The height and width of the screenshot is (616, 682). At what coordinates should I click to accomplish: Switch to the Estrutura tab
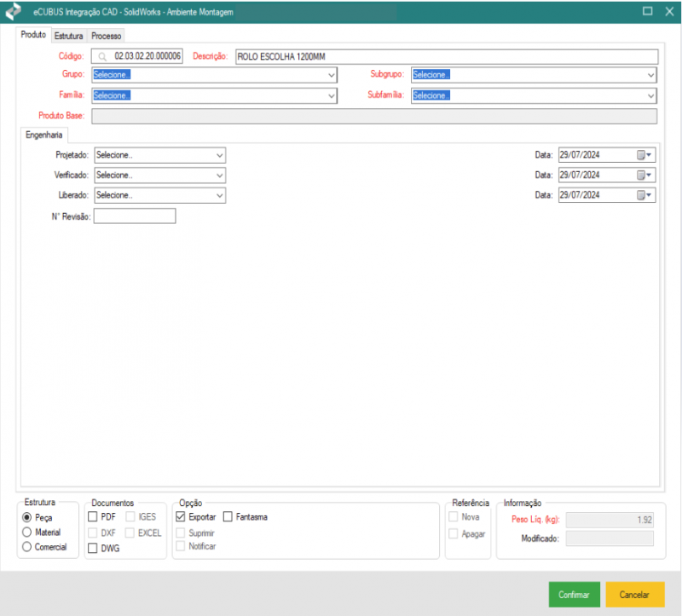[69, 36]
